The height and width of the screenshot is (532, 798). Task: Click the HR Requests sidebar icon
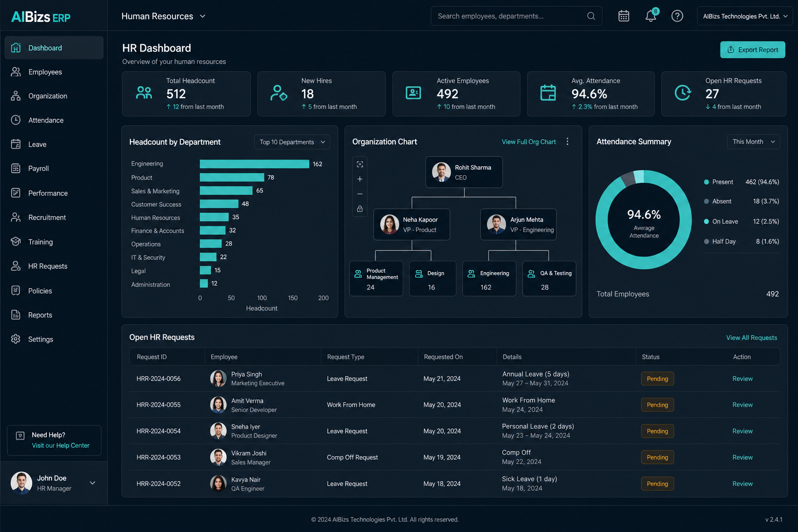[16, 266]
